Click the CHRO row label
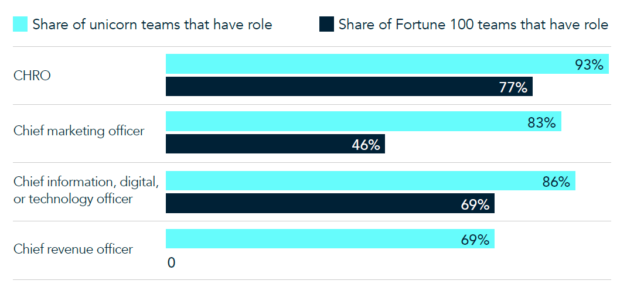This screenshot has height=294, width=644. pos(32,76)
